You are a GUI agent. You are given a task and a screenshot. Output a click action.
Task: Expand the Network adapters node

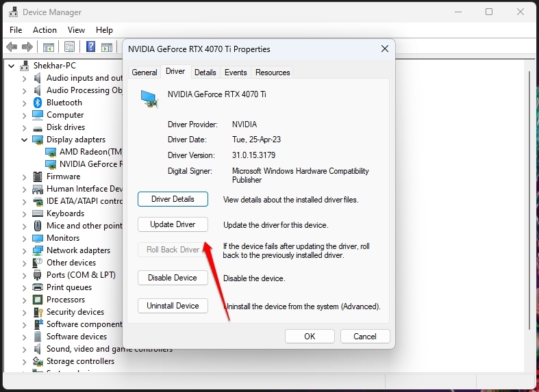pos(24,251)
